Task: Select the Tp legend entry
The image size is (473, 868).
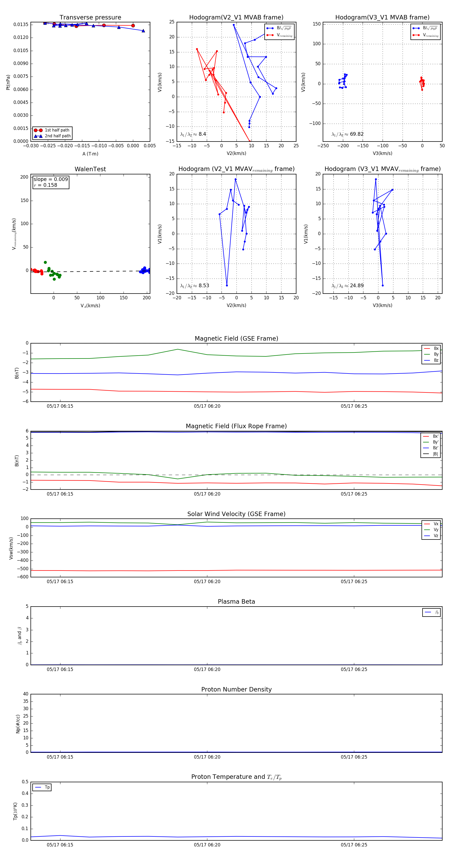Action: pyautogui.click(x=42, y=787)
